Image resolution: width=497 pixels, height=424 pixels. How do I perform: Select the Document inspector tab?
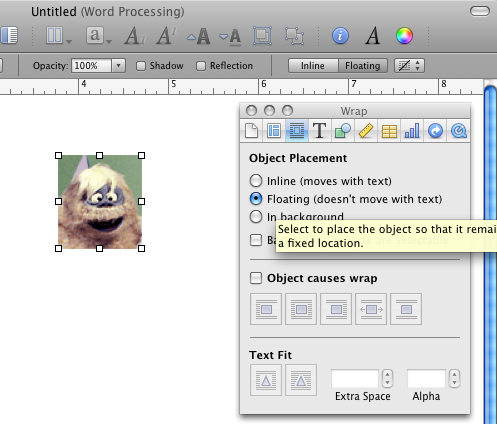click(x=251, y=130)
